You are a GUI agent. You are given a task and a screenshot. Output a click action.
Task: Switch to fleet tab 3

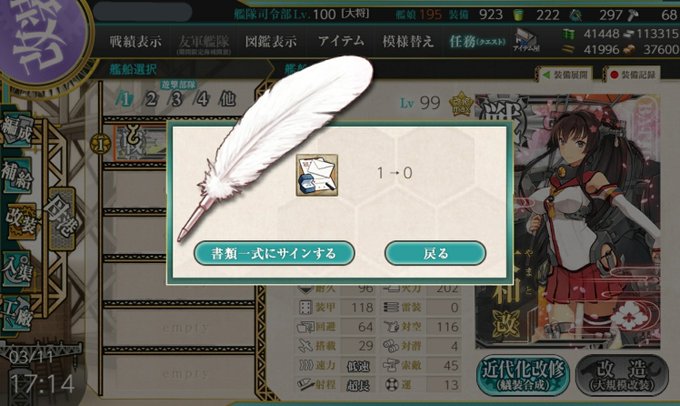click(176, 99)
